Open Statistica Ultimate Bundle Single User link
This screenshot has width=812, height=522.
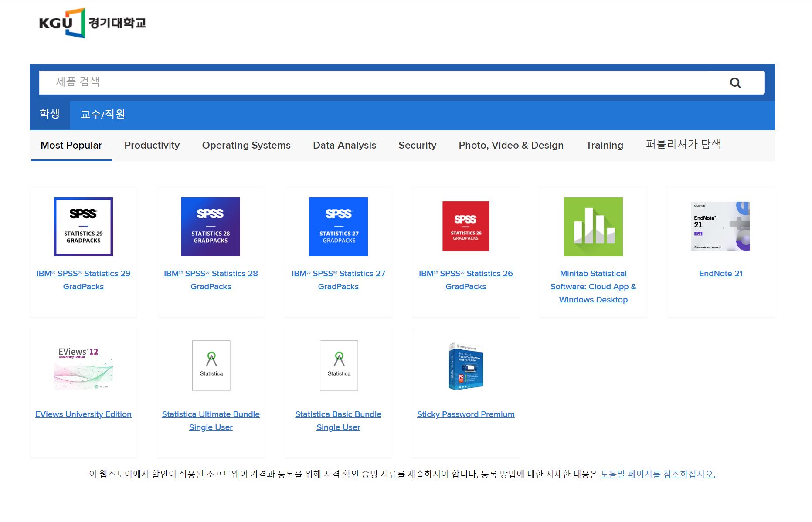point(211,420)
